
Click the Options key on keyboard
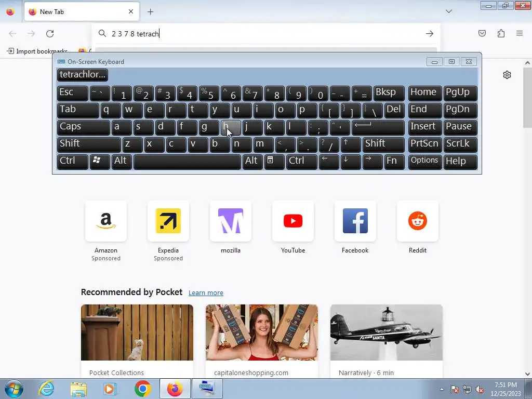click(424, 162)
